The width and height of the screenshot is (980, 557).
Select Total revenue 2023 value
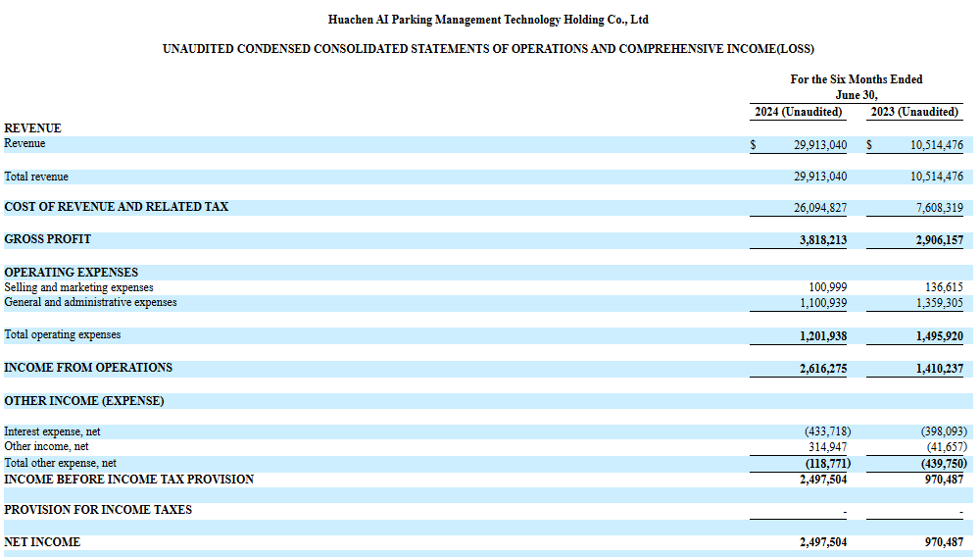pyautogui.click(x=936, y=177)
